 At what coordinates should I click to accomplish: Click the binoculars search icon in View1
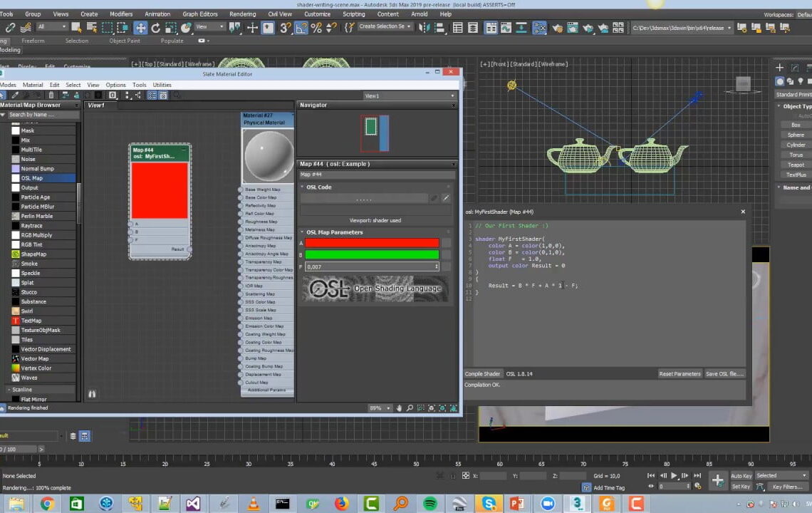click(92, 394)
